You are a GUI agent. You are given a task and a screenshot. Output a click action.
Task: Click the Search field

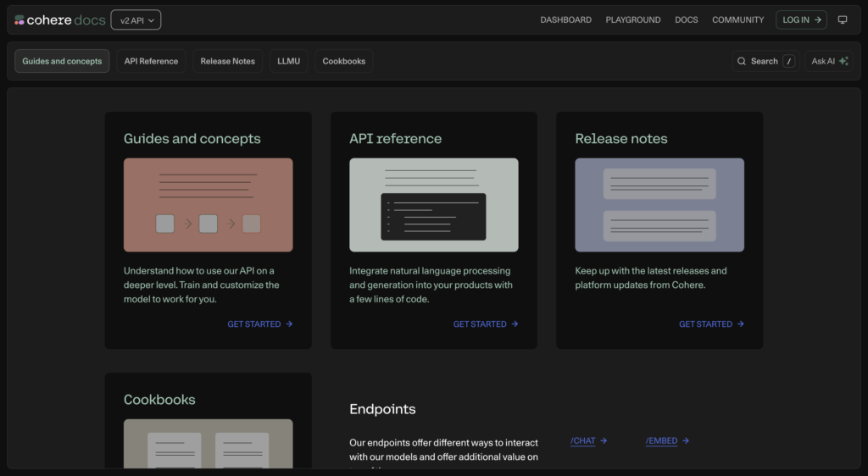(765, 61)
